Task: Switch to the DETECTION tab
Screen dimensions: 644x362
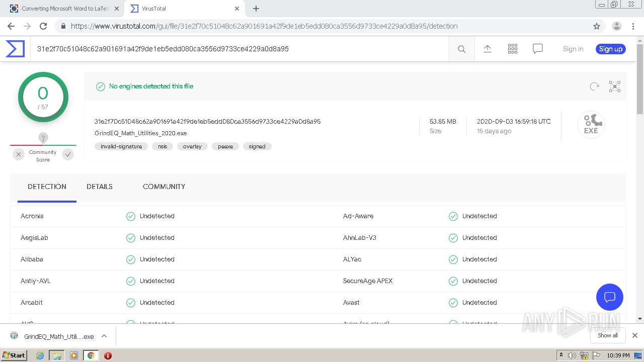Action: (47, 187)
